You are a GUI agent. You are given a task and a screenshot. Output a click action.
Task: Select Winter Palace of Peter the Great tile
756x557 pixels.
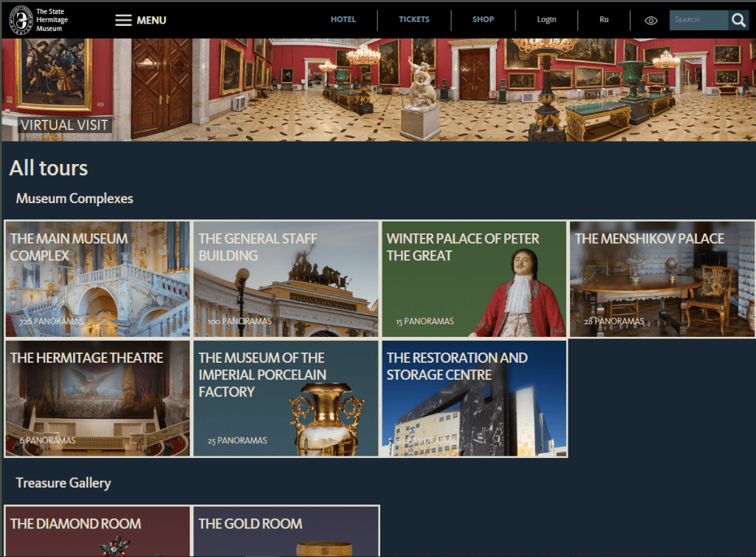pos(474,279)
